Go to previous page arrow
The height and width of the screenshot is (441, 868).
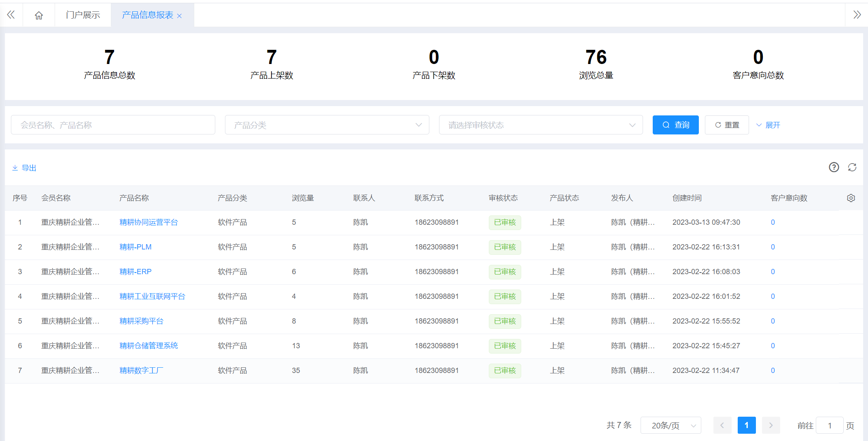pos(722,425)
